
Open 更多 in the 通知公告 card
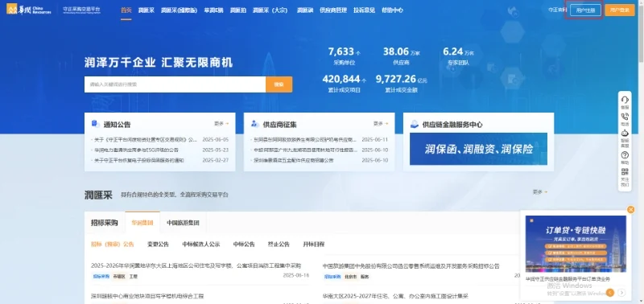[221, 124]
